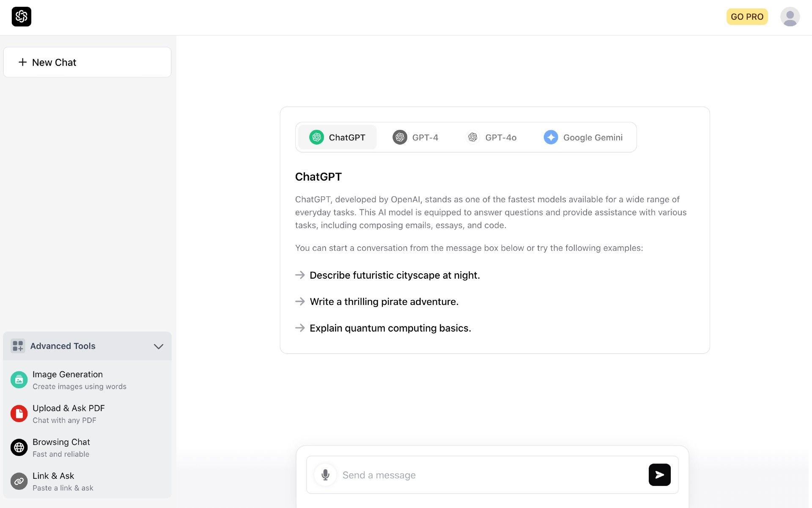This screenshot has height=508, width=812.
Task: Select the GPT-4o model icon
Action: (473, 137)
